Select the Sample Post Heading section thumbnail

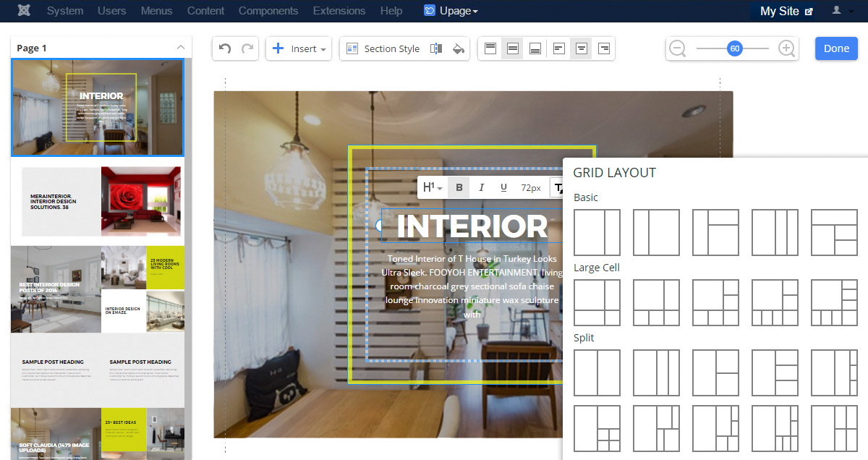pos(98,370)
